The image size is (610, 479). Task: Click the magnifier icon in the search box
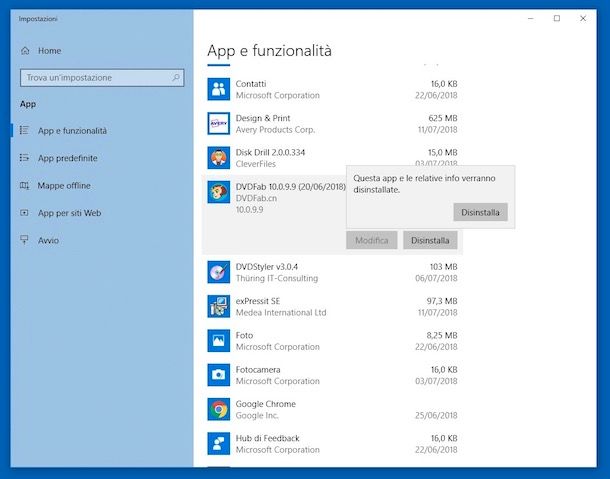[176, 77]
